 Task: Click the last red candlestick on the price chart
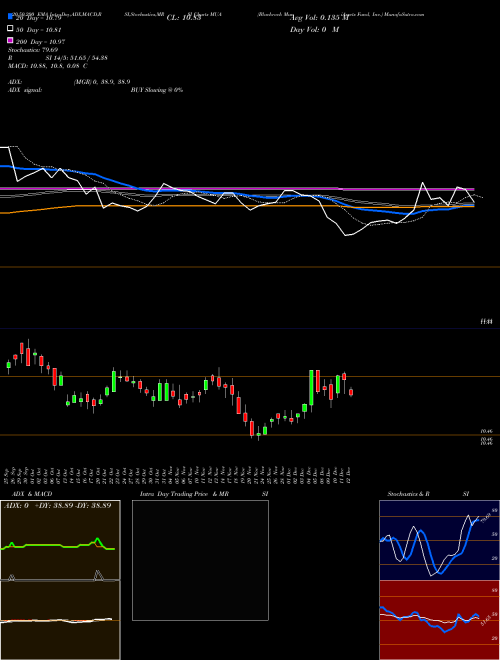(x=351, y=392)
